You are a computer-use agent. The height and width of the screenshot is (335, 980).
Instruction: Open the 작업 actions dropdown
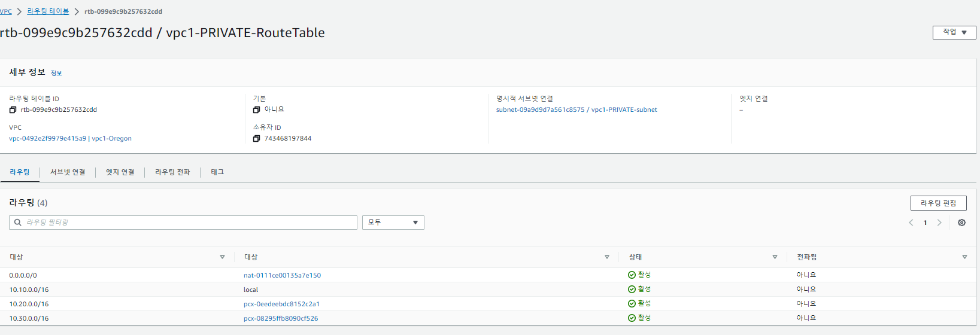(x=954, y=32)
